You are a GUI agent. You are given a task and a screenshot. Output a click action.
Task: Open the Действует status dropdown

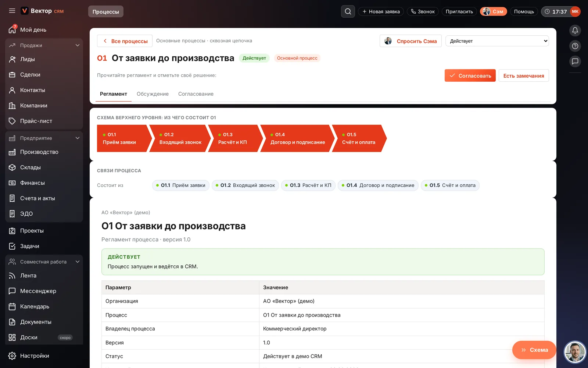pos(497,41)
